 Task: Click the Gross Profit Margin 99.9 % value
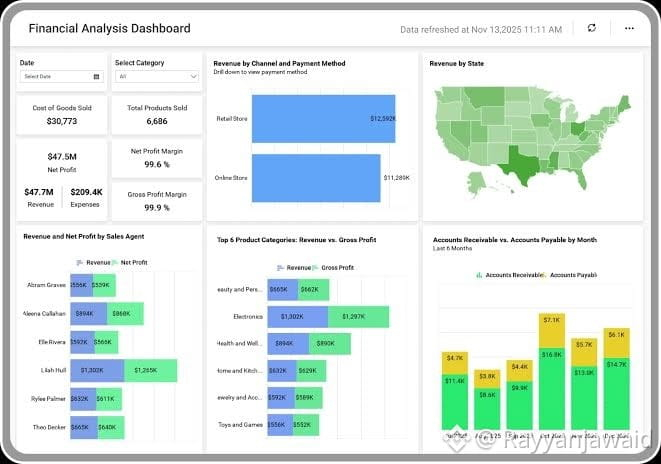coord(157,208)
